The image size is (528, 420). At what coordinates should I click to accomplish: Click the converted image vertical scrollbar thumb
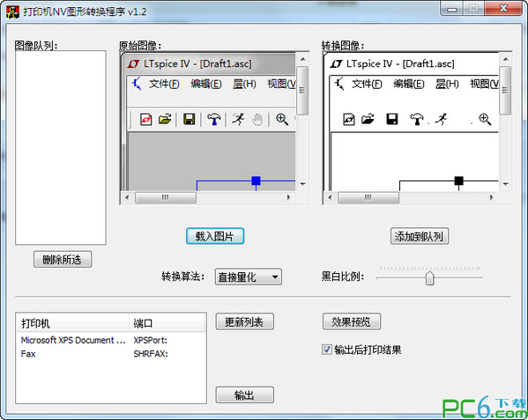click(505, 91)
